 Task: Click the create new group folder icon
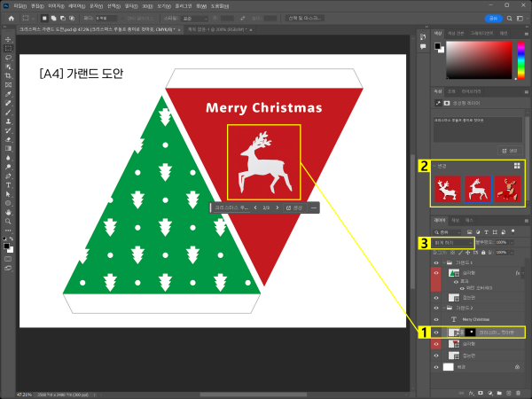point(499,393)
